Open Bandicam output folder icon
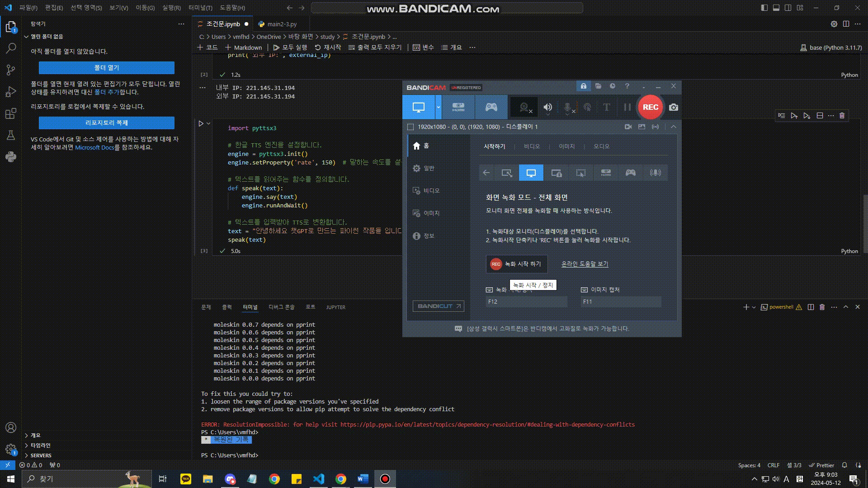Viewport: 868px width, 488px height. 598,86
